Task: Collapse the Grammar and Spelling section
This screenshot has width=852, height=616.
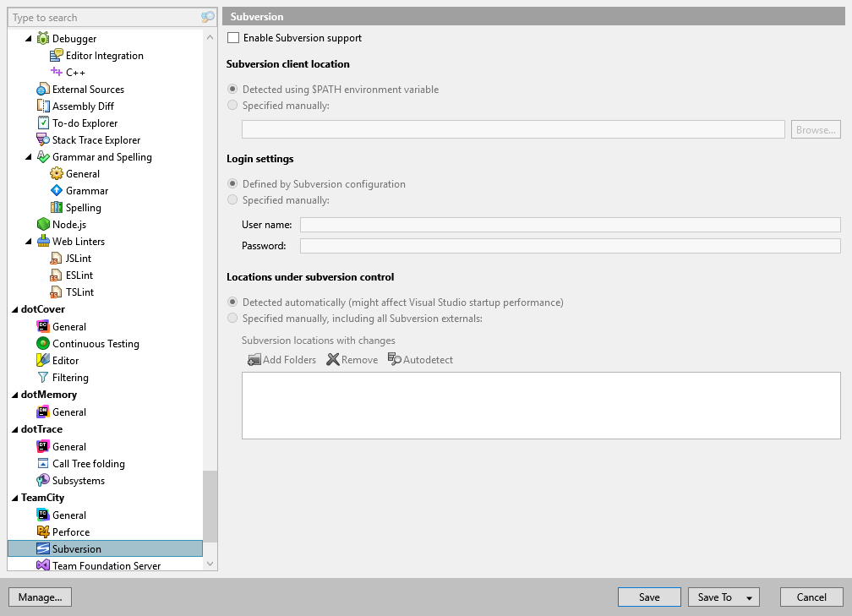Action: [x=26, y=156]
